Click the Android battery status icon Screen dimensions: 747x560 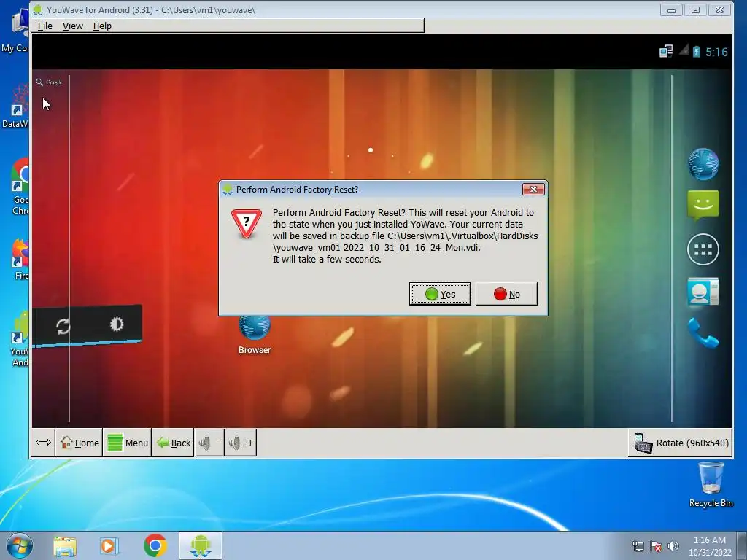(x=697, y=52)
